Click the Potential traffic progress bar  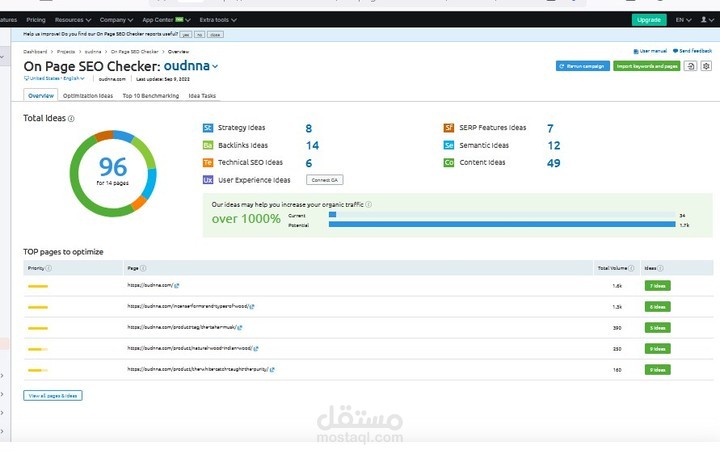(x=502, y=224)
